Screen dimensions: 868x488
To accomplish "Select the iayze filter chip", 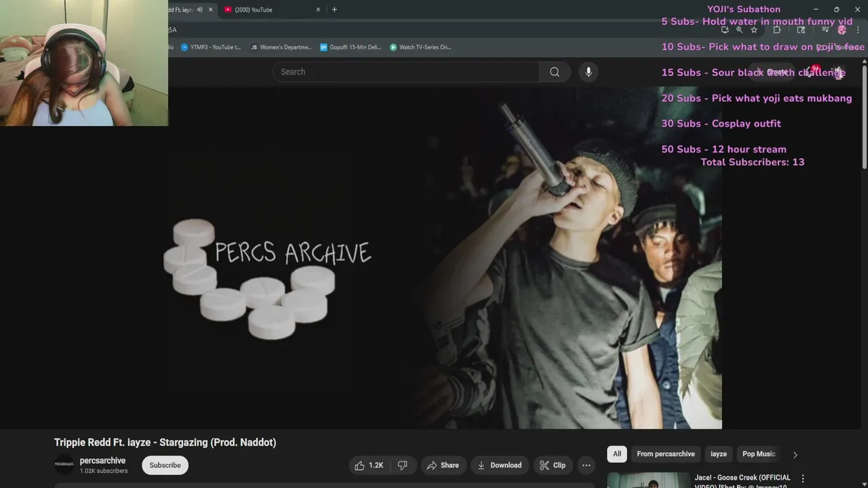I will (718, 454).
